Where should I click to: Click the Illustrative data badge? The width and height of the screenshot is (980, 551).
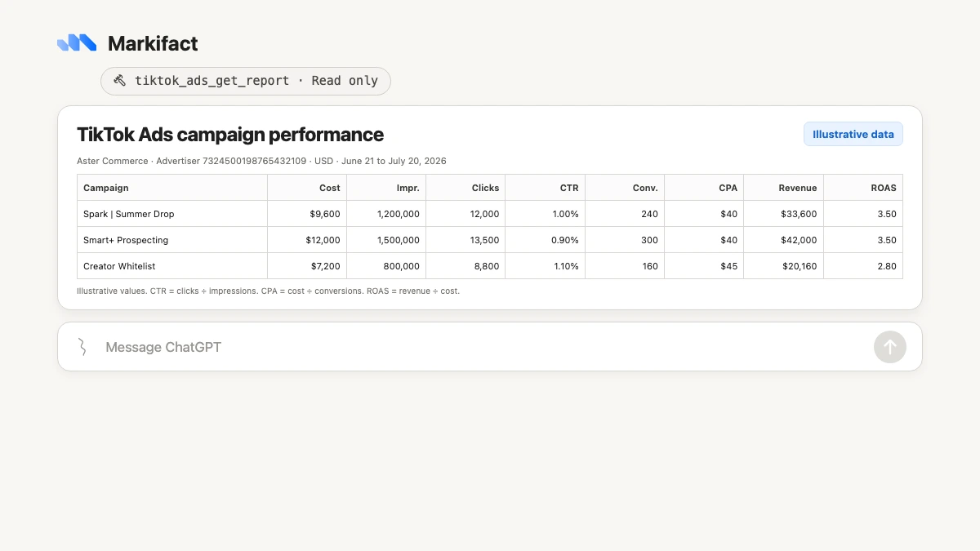click(x=853, y=134)
